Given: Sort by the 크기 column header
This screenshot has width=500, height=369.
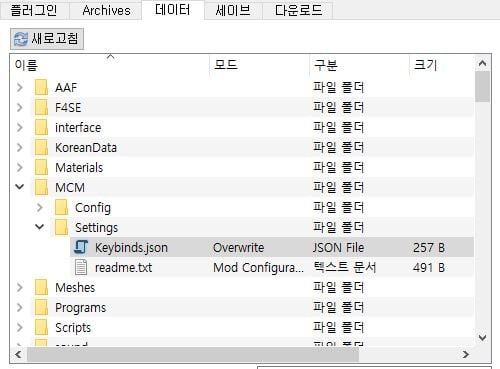Looking at the screenshot, I should 442,65.
